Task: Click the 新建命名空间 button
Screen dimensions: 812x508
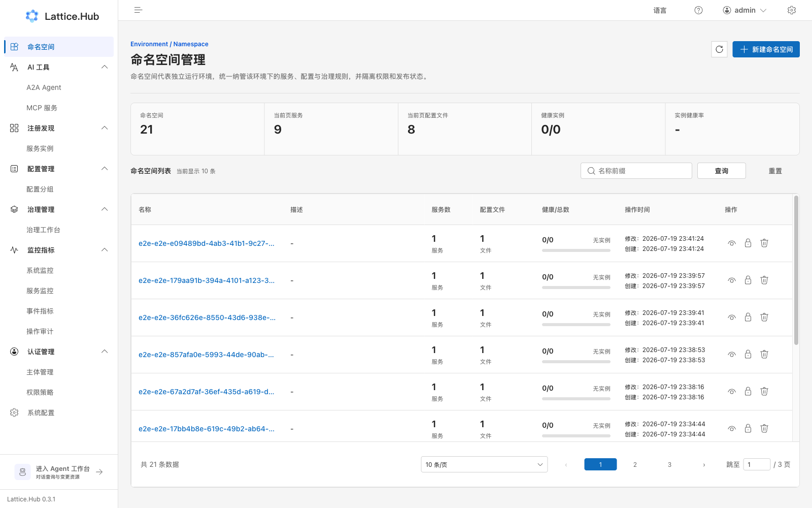Action: pos(766,49)
